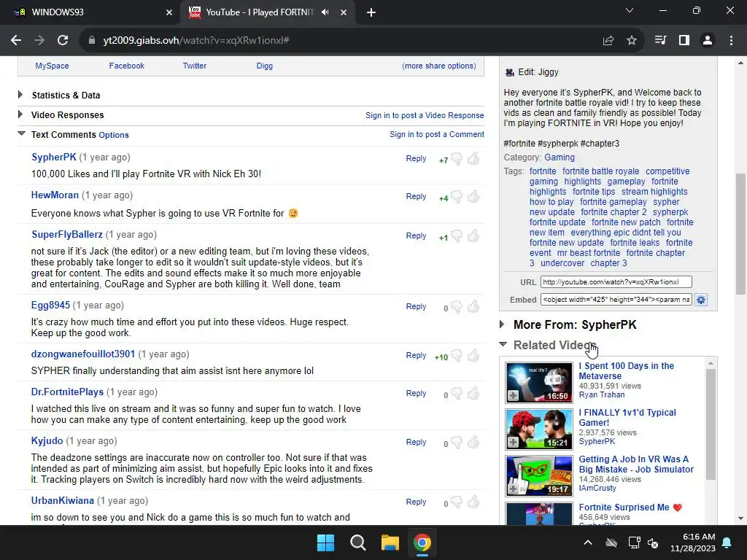Share video on MySpace
Image resolution: width=747 pixels, height=560 pixels.
(52, 66)
